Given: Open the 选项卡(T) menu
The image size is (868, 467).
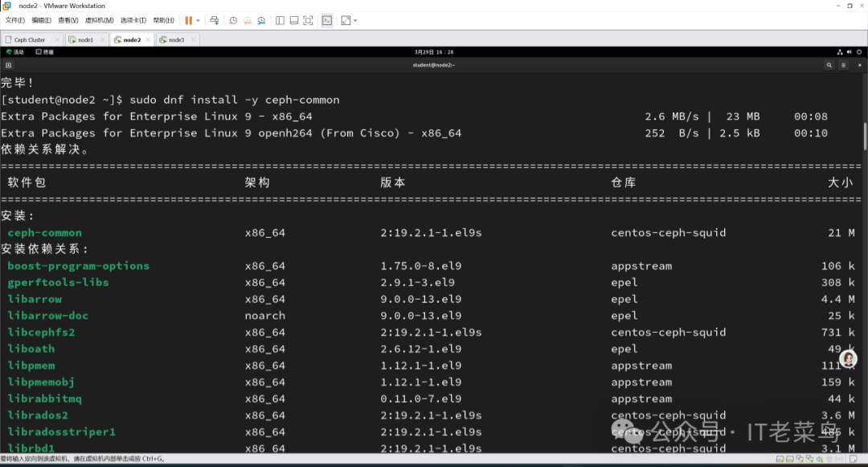Looking at the screenshot, I should [x=133, y=20].
